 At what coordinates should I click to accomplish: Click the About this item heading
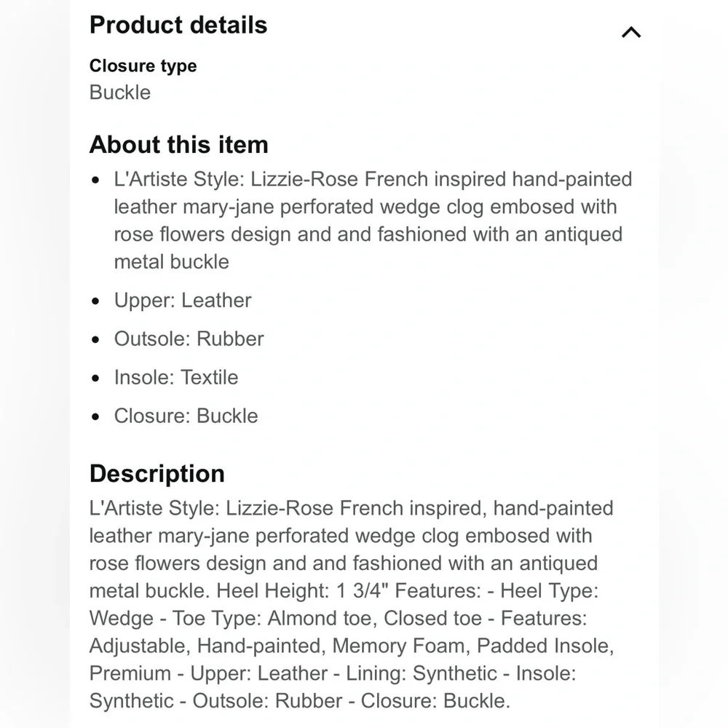click(178, 144)
